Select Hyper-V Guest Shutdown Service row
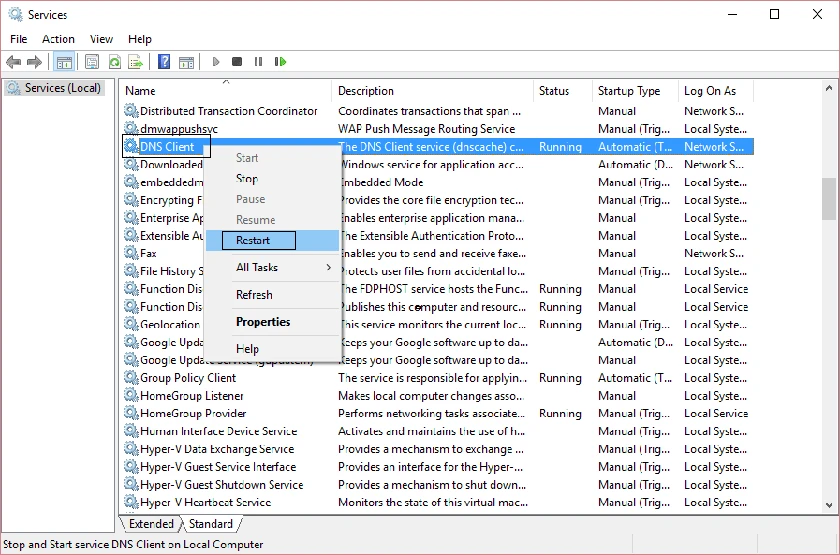This screenshot has width=840, height=555. [x=438, y=484]
